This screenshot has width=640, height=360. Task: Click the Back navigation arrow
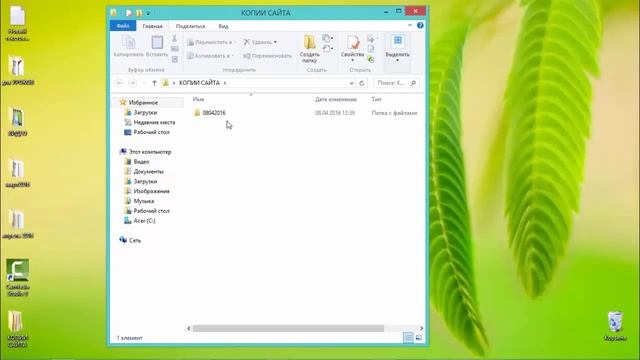[119, 83]
